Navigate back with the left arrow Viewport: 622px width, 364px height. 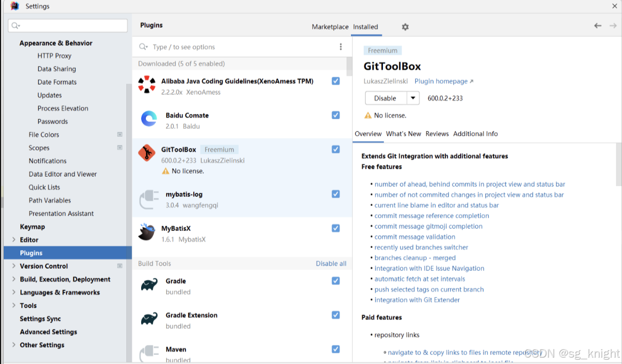pos(598,26)
